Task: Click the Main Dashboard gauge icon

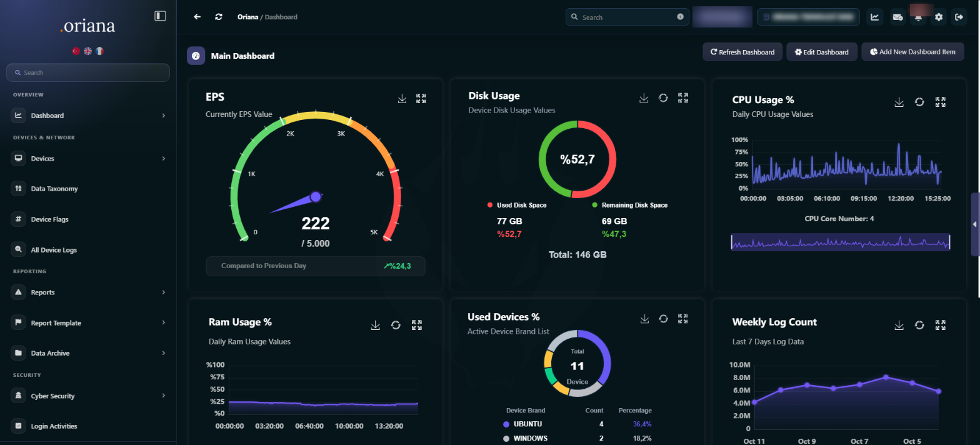Action: pyautogui.click(x=196, y=56)
